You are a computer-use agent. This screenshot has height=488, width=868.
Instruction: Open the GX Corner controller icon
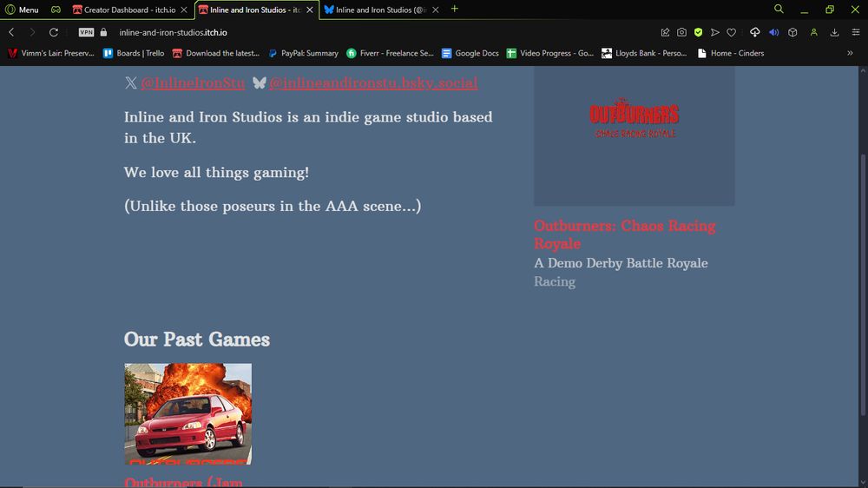pos(56,10)
